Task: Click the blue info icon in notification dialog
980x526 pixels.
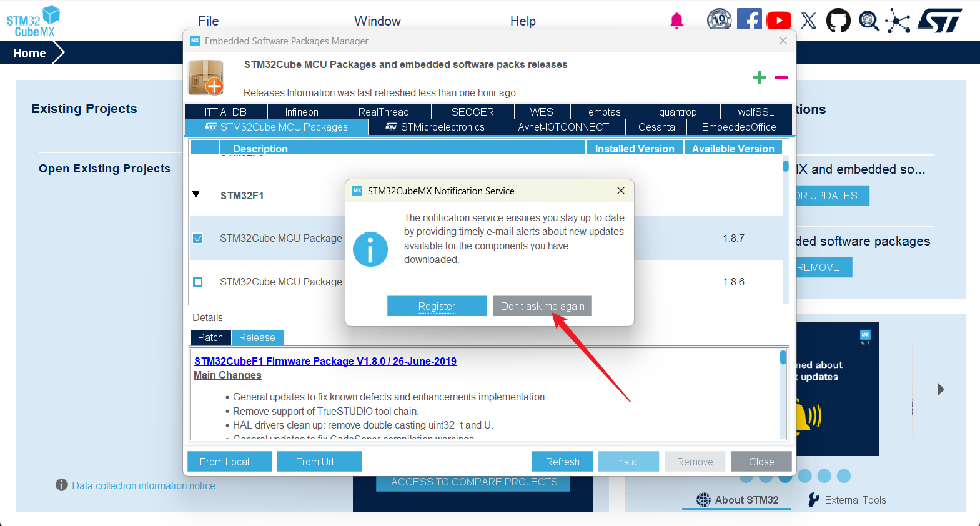Action: click(x=370, y=249)
